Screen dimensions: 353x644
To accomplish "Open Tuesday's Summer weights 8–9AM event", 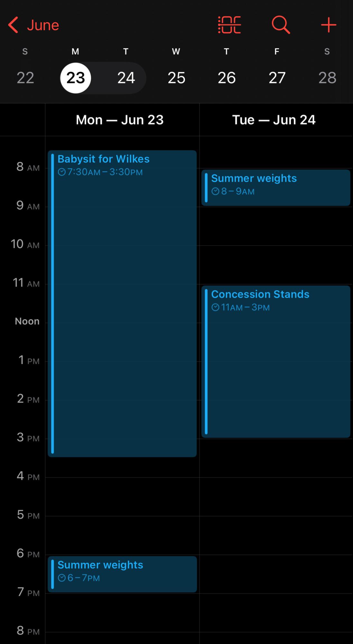I will [276, 188].
